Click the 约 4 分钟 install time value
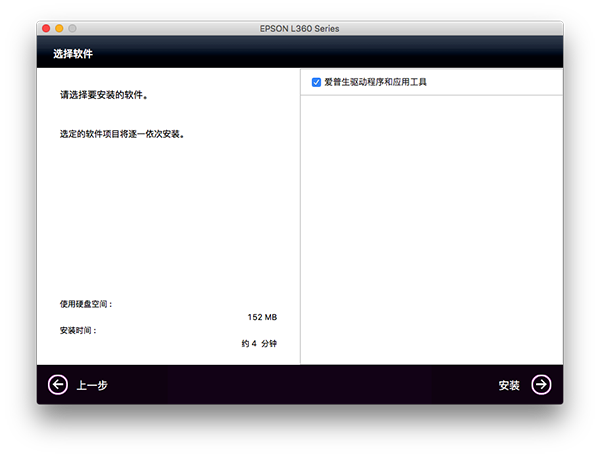Screen dimensions: 600x457 pyautogui.click(x=259, y=343)
